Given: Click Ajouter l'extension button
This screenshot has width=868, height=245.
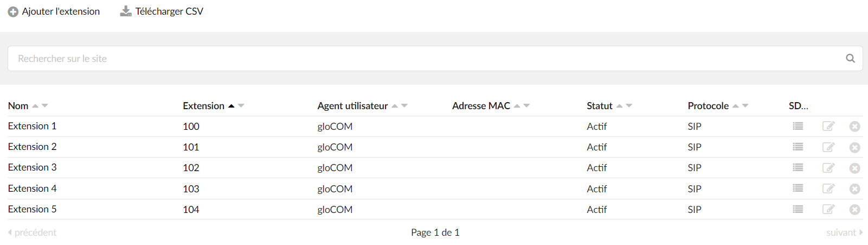Looking at the screenshot, I should point(54,11).
